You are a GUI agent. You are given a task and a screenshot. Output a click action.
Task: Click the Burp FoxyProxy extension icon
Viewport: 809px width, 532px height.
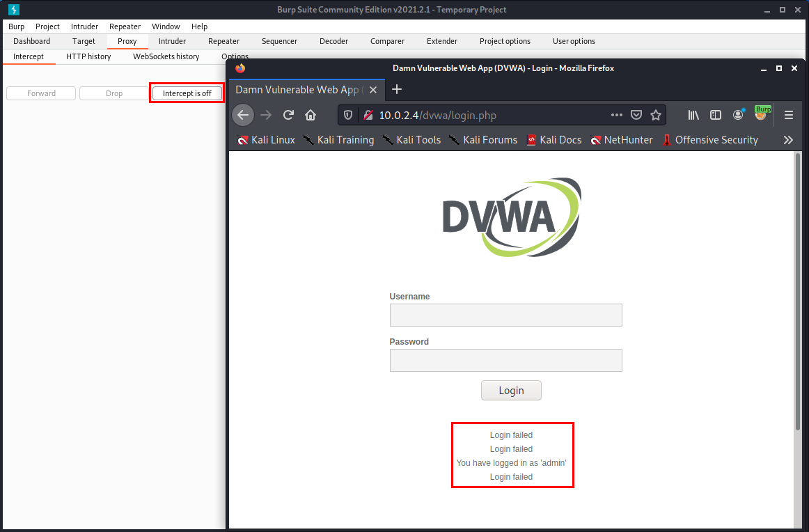[x=762, y=114]
